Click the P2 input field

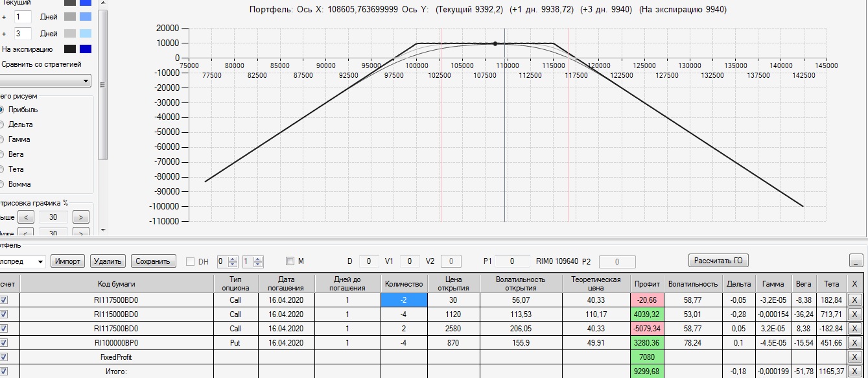pyautogui.click(x=616, y=261)
